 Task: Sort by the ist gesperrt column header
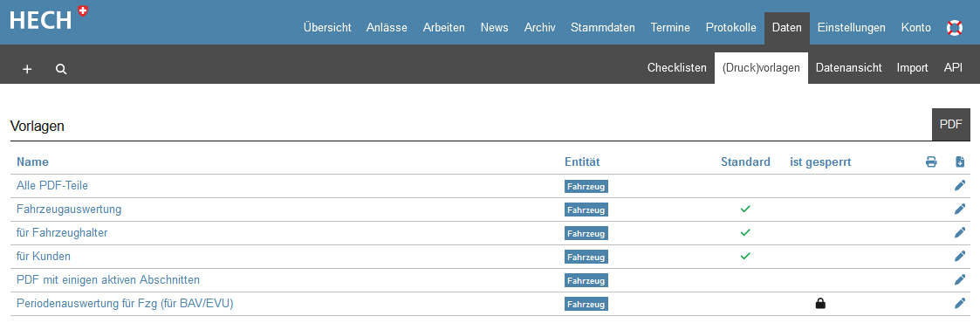click(x=820, y=162)
